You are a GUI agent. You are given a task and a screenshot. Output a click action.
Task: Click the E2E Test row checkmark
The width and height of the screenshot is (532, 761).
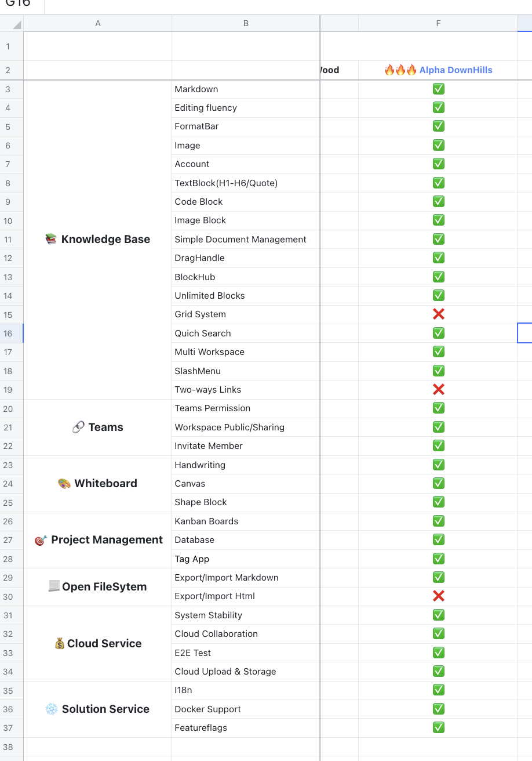(439, 653)
